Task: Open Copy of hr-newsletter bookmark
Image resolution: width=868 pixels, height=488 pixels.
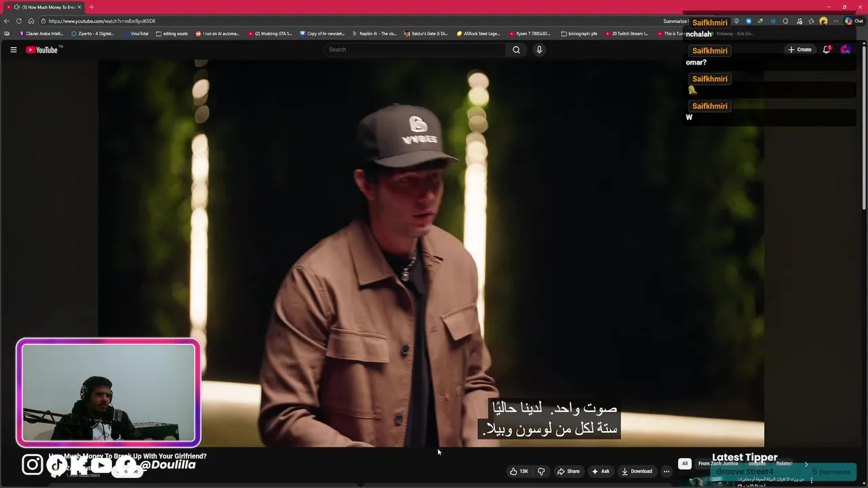Action: click(x=323, y=33)
